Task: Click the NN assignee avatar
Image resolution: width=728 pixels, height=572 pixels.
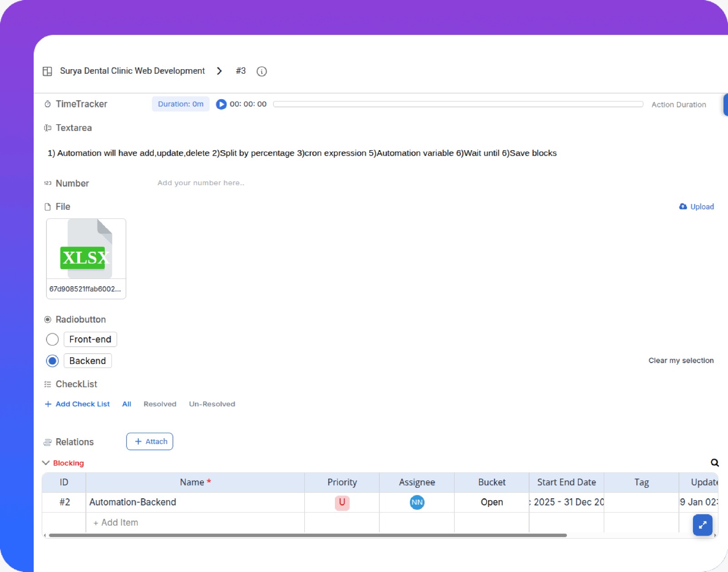Action: pyautogui.click(x=417, y=502)
